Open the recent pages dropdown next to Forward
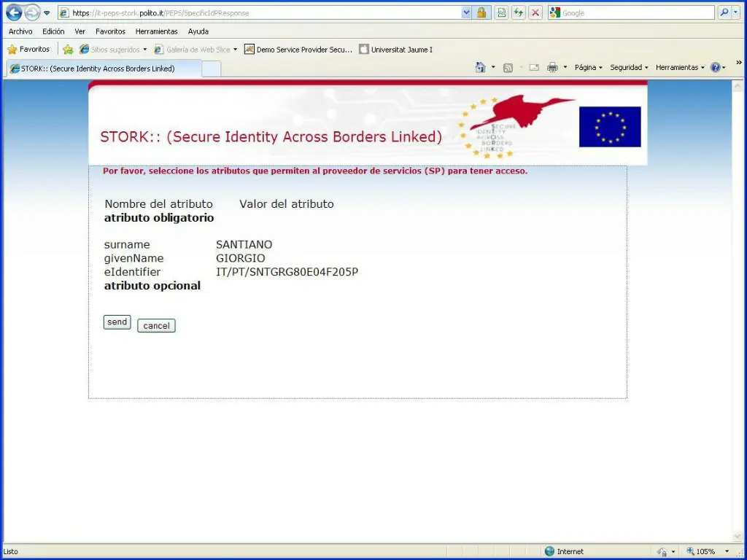This screenshot has width=747, height=560. (47, 13)
